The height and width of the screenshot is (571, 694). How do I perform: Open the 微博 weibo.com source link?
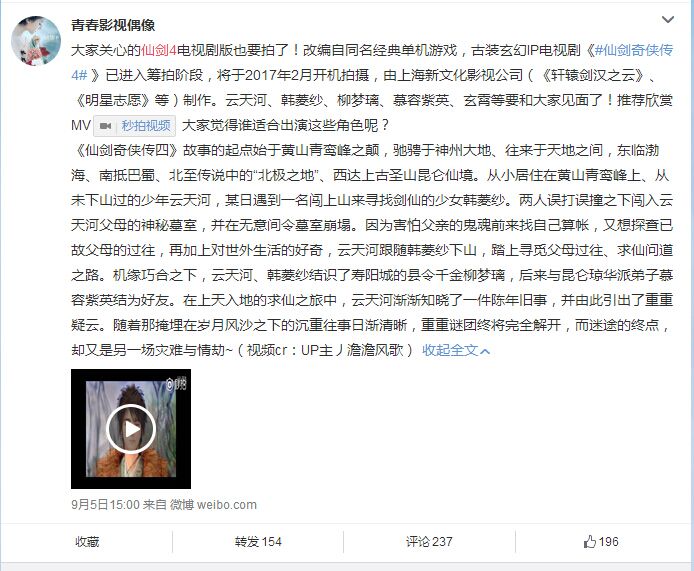(x=213, y=505)
